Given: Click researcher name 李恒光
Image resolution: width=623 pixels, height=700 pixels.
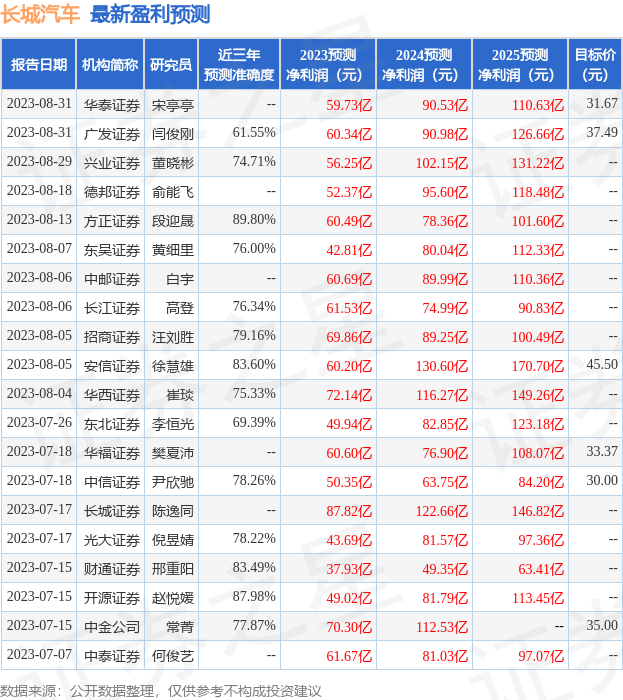Looking at the screenshot, I should pyautogui.click(x=173, y=424).
